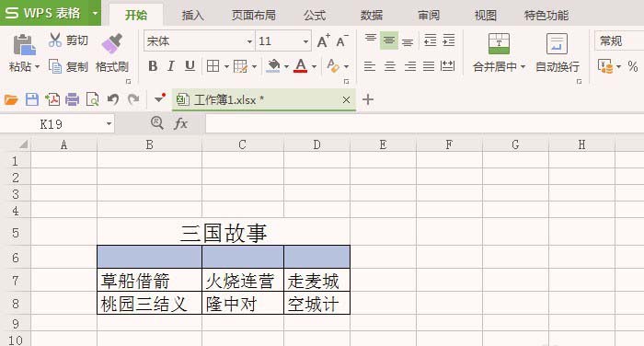Screen dimensions: 644x346
Task: Open the Merge and Center icon
Action: (x=499, y=43)
